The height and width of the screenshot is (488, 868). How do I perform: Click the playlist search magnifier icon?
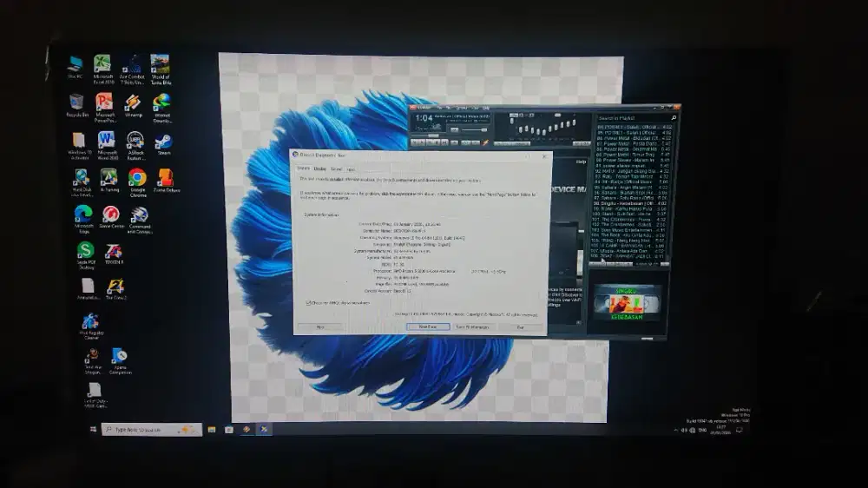coord(674,118)
